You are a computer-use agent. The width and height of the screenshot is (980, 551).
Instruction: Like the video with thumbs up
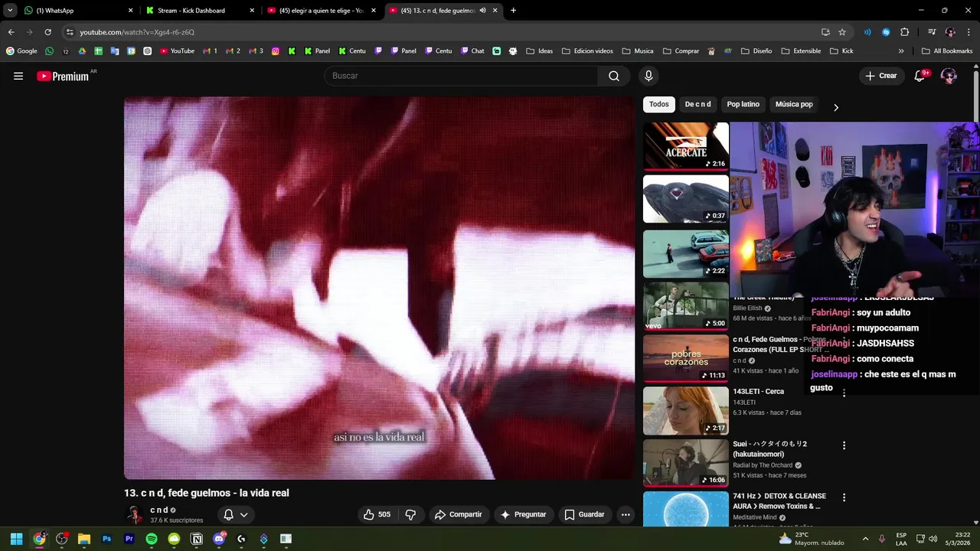click(377, 514)
